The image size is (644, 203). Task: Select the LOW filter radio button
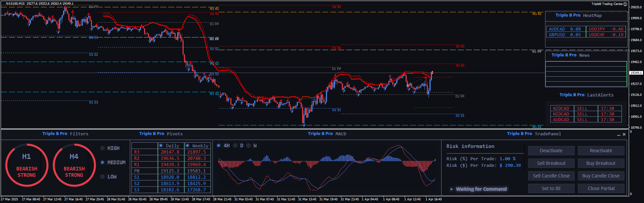[103, 177]
